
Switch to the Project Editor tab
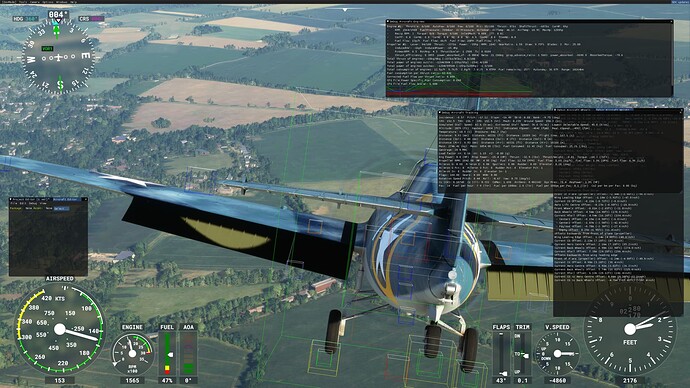tap(31, 199)
